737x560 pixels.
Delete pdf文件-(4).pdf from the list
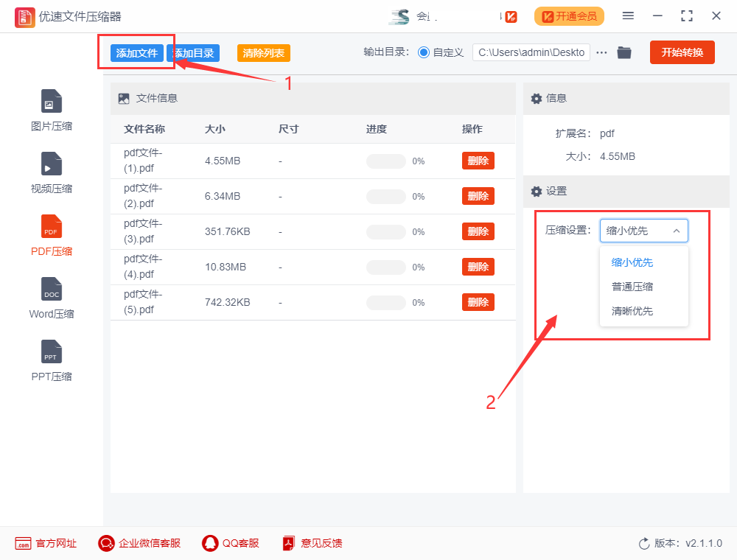[478, 267]
